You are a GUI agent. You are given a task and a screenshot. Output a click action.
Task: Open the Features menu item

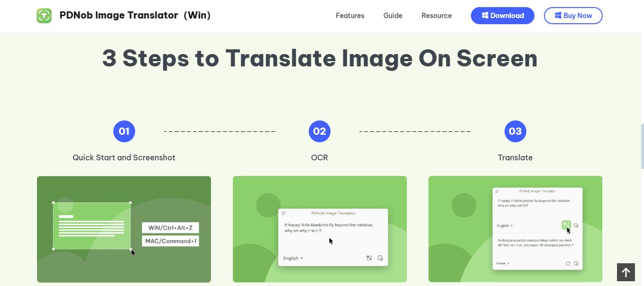pyautogui.click(x=350, y=16)
